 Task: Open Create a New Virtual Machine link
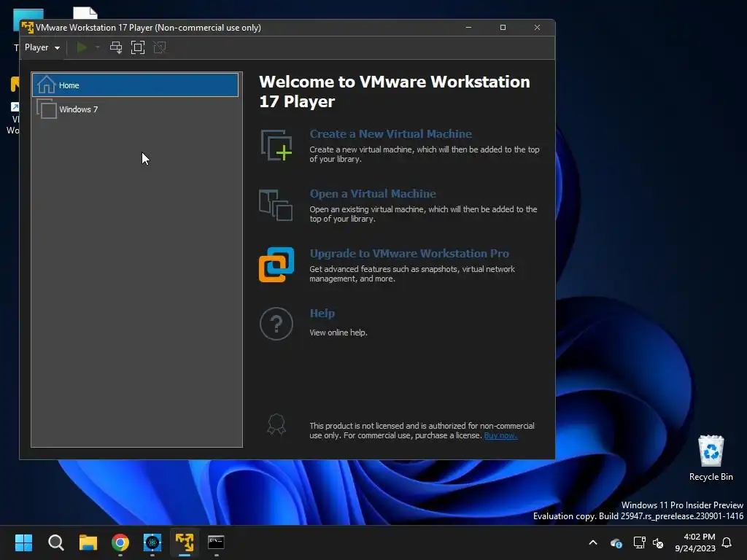coord(391,134)
